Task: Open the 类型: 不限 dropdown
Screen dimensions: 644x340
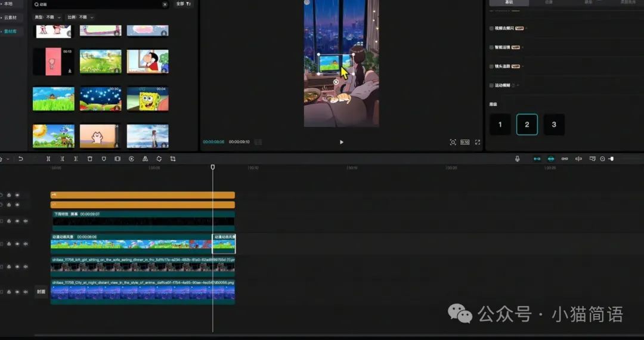Action: [48, 17]
